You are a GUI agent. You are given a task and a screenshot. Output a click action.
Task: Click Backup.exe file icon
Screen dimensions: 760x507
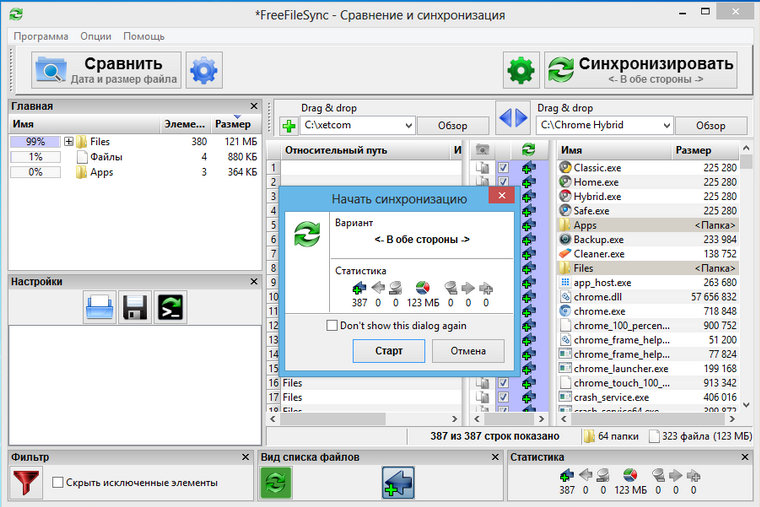tap(565, 239)
